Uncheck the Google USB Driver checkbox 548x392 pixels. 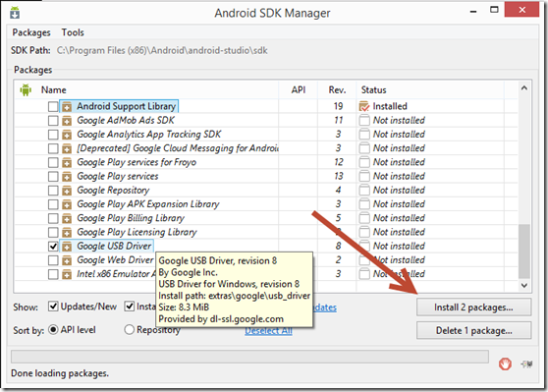[x=53, y=247]
